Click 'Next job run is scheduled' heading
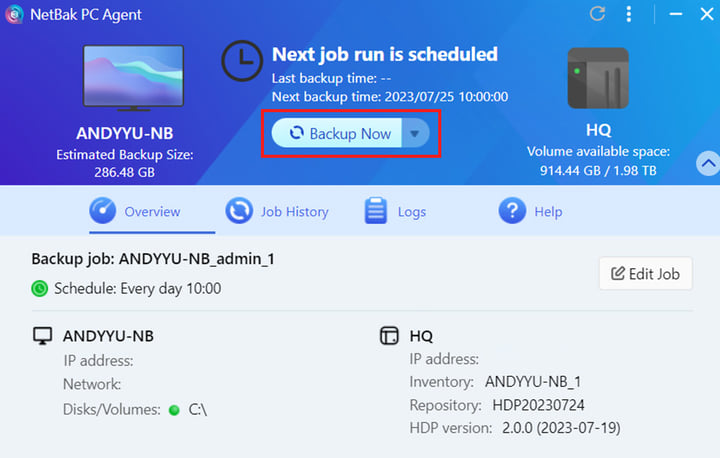The image size is (720, 458). pyautogui.click(x=385, y=54)
